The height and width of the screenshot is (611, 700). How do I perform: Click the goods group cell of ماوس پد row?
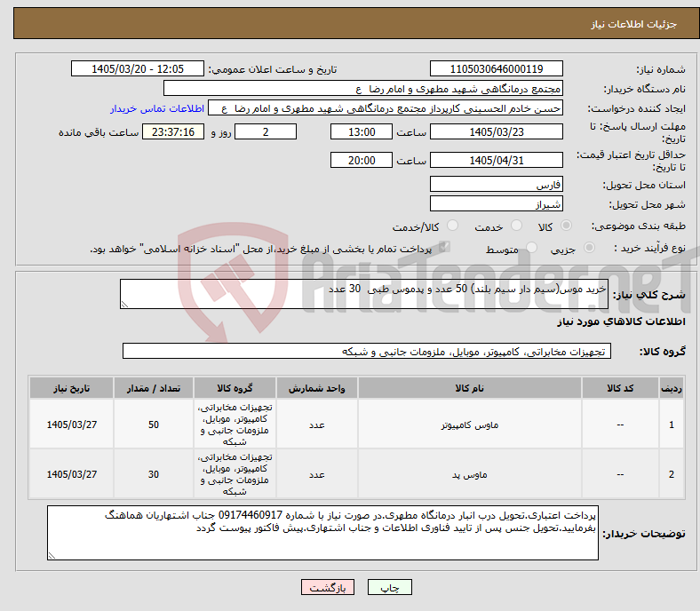[x=235, y=474]
